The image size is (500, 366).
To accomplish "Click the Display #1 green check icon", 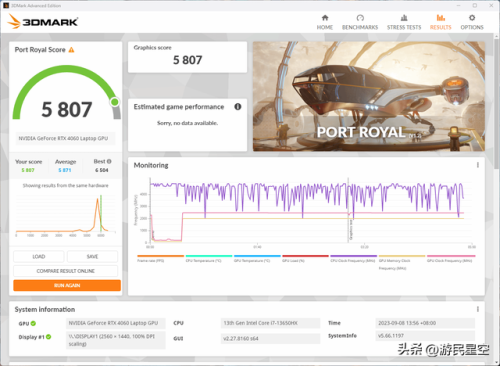I will point(49,337).
